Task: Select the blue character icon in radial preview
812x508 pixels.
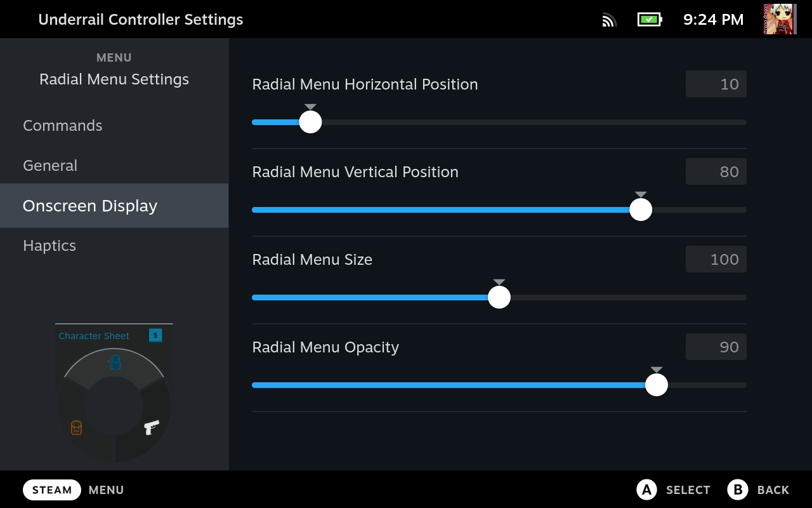Action: pos(115,362)
